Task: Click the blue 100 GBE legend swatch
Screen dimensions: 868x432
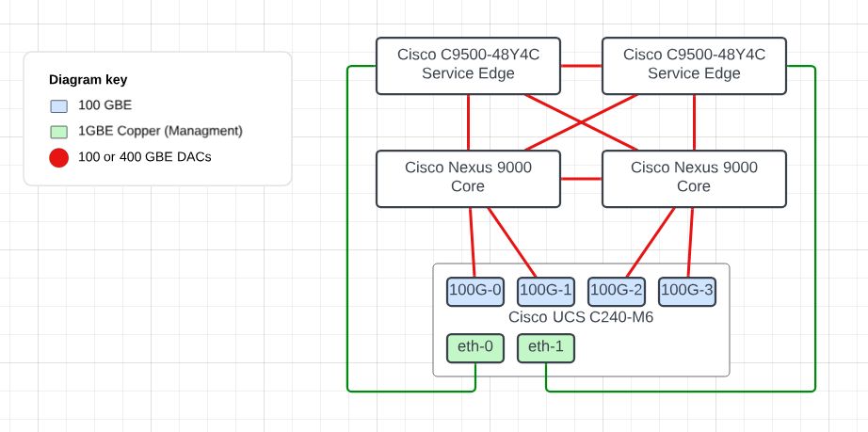Action: click(x=59, y=105)
